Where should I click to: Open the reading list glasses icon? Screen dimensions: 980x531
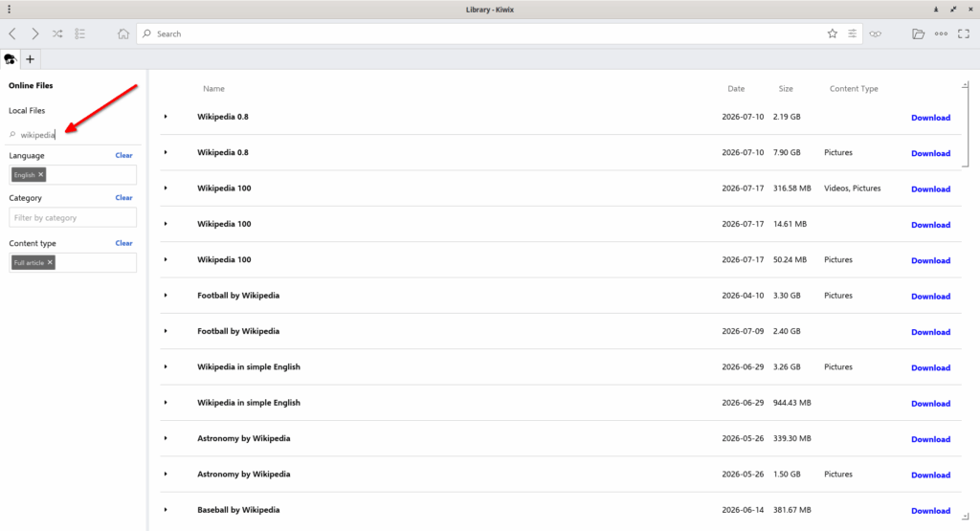(876, 33)
